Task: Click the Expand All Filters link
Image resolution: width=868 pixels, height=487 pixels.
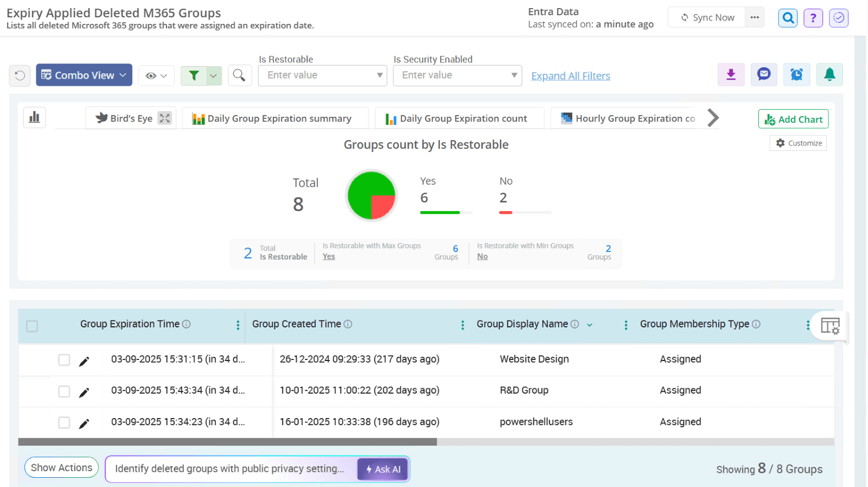Action: click(x=570, y=76)
